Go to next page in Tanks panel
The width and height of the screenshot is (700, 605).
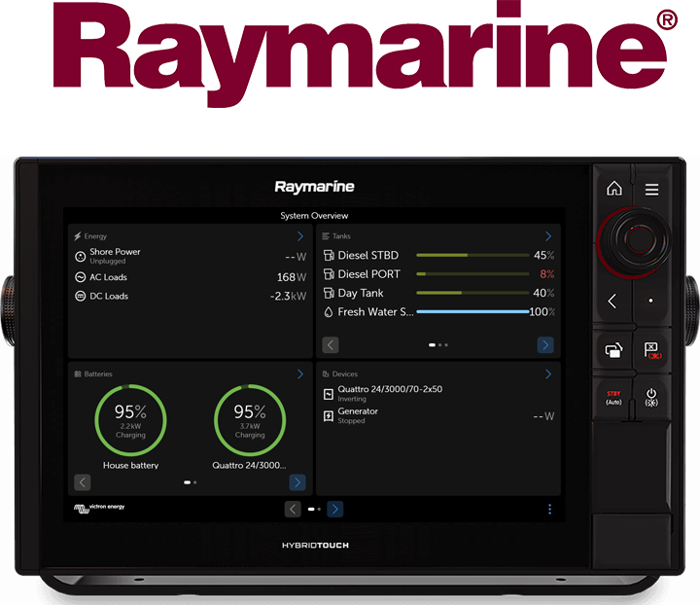click(x=545, y=344)
